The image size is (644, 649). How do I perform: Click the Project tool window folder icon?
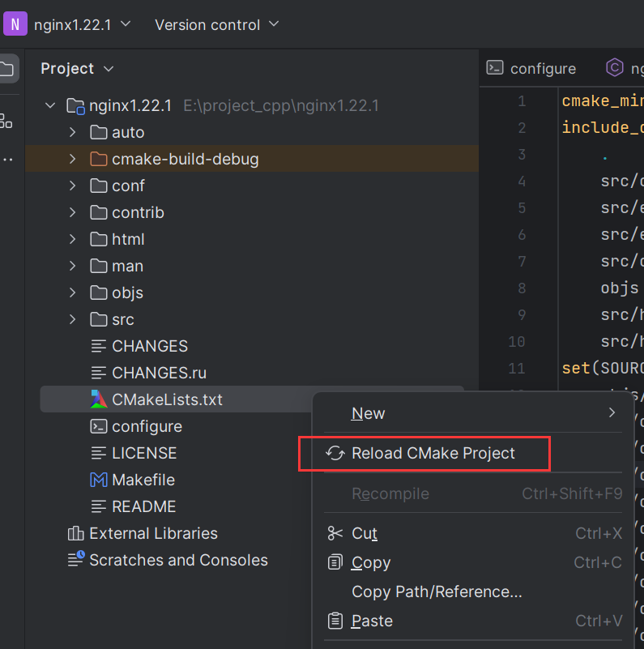pyautogui.click(x=7, y=69)
